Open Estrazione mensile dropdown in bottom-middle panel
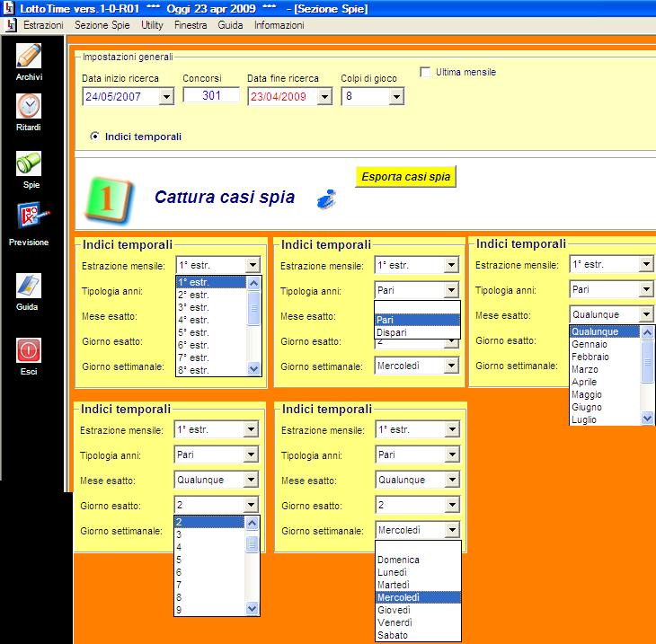656x644 pixels. (x=452, y=429)
